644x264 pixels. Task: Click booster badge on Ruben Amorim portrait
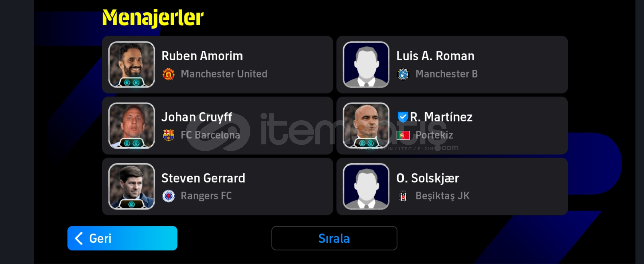(131, 82)
